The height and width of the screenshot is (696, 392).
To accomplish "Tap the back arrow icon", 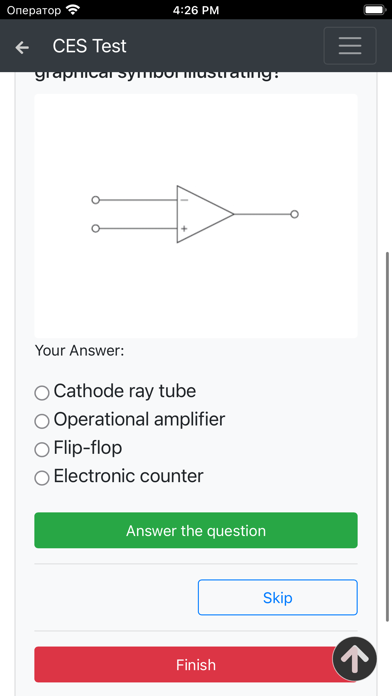I will pyautogui.click(x=22, y=47).
